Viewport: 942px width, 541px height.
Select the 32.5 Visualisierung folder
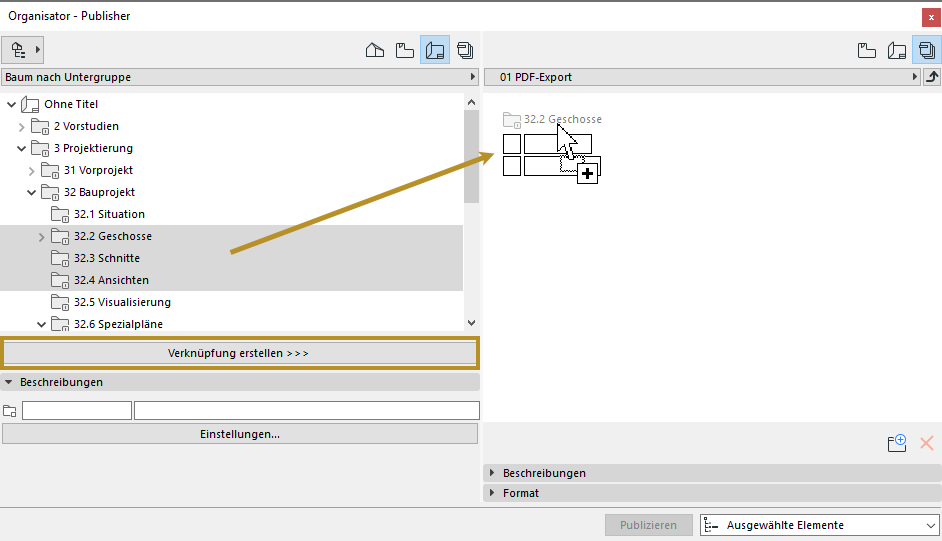coord(122,302)
